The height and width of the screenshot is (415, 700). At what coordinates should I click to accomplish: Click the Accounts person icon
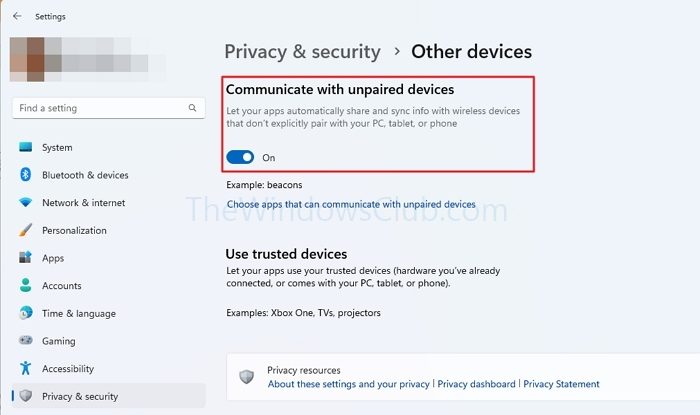coord(25,286)
